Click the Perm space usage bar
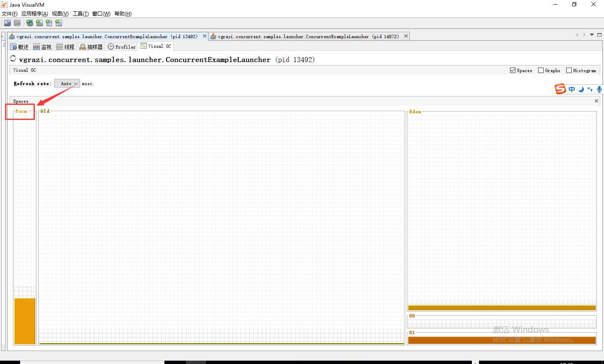This screenshot has height=364, width=604. [x=25, y=321]
